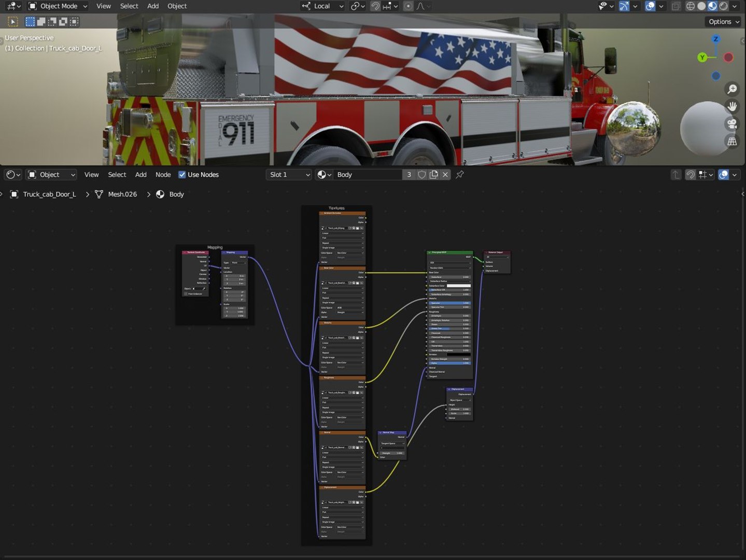Go to parent node tree arrow
Image resolution: width=746 pixels, height=560 pixels.
point(675,175)
